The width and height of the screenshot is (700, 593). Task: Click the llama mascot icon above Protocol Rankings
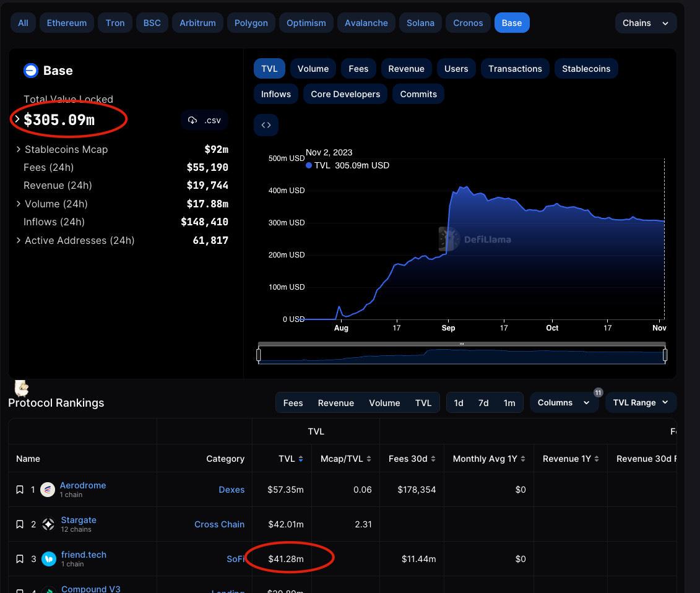click(x=21, y=388)
